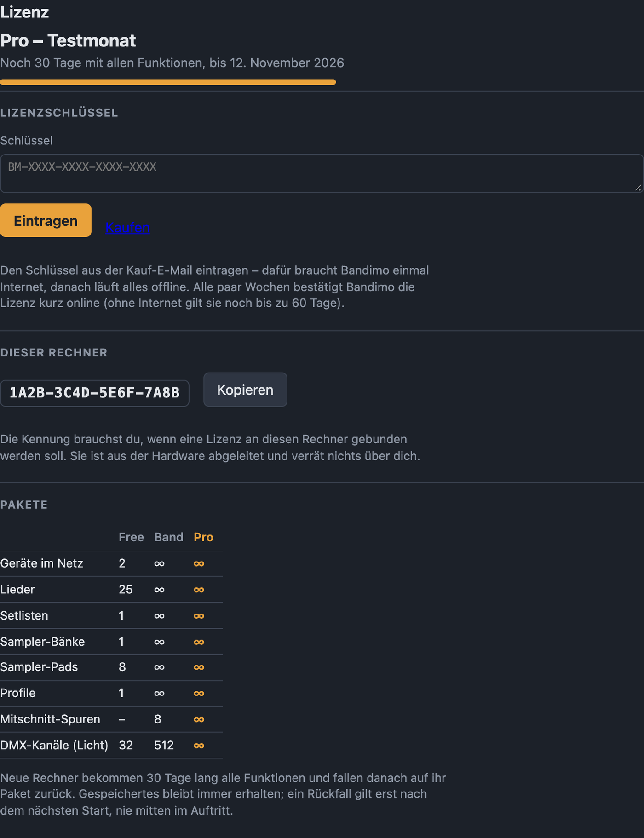
Task: Click the Pro infinity symbol for DMX-Kanäle
Action: coord(199,746)
